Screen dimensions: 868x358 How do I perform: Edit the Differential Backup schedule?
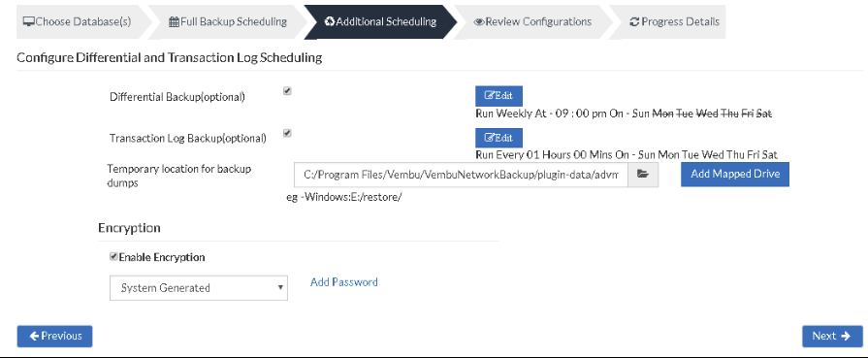pos(498,95)
